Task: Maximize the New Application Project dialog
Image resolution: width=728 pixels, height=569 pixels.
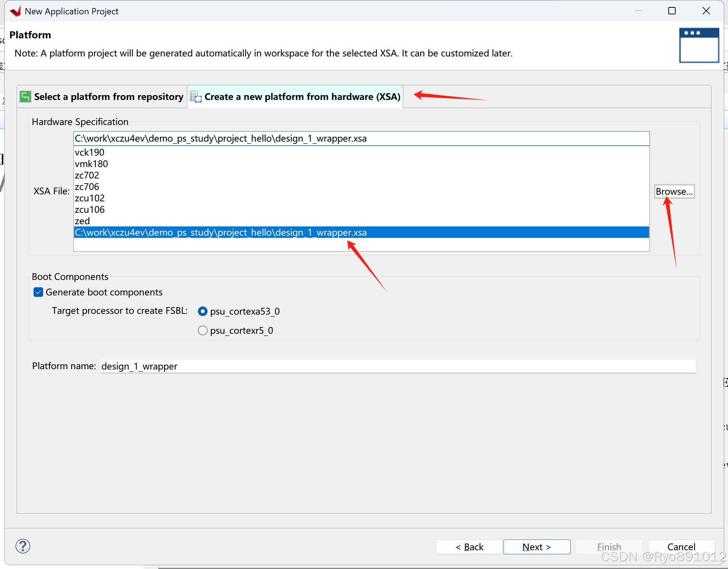Action: pos(672,11)
